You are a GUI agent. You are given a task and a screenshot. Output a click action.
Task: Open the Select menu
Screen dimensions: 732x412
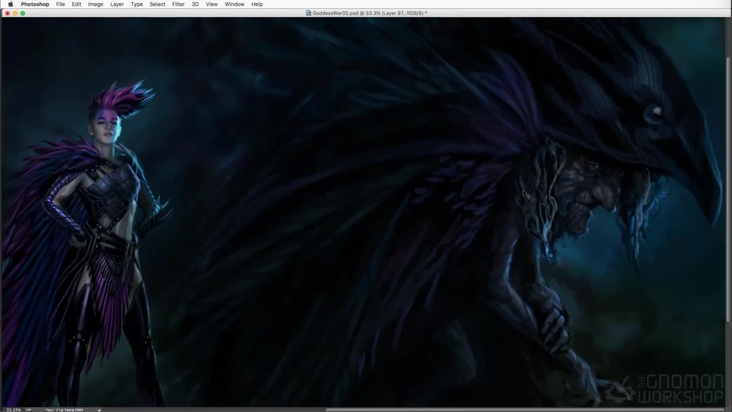tap(157, 4)
